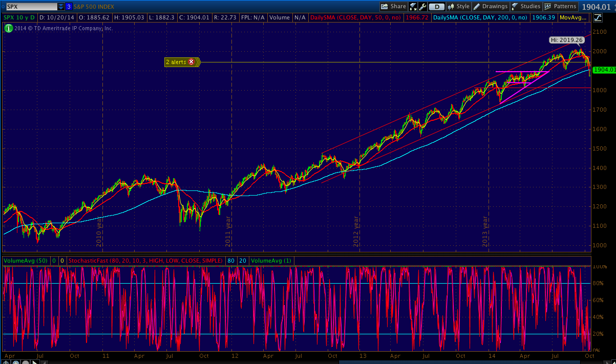Open the Share menu
Screen dimensions: 616x364
click(393, 7)
